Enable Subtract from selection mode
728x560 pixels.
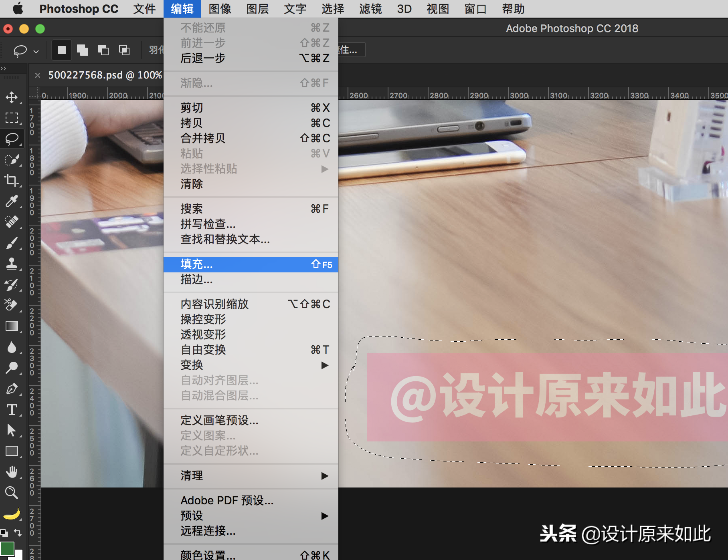[104, 50]
